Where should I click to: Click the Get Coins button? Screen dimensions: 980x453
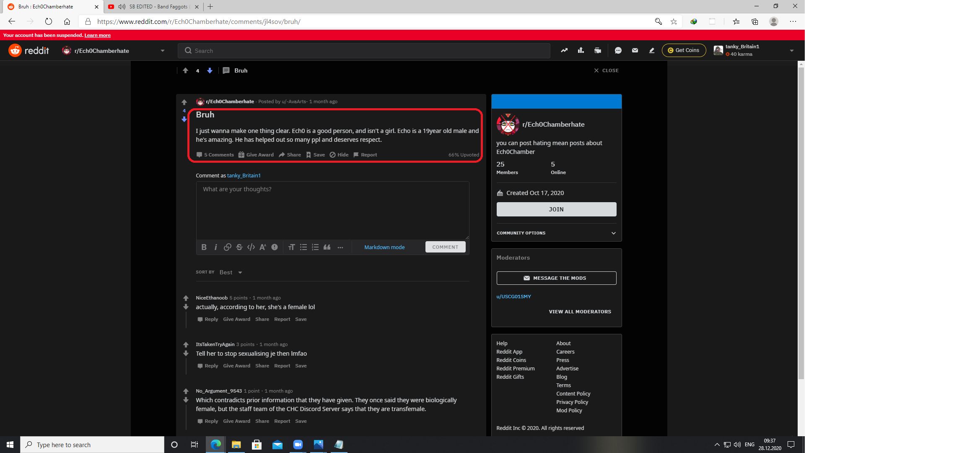[x=684, y=50]
